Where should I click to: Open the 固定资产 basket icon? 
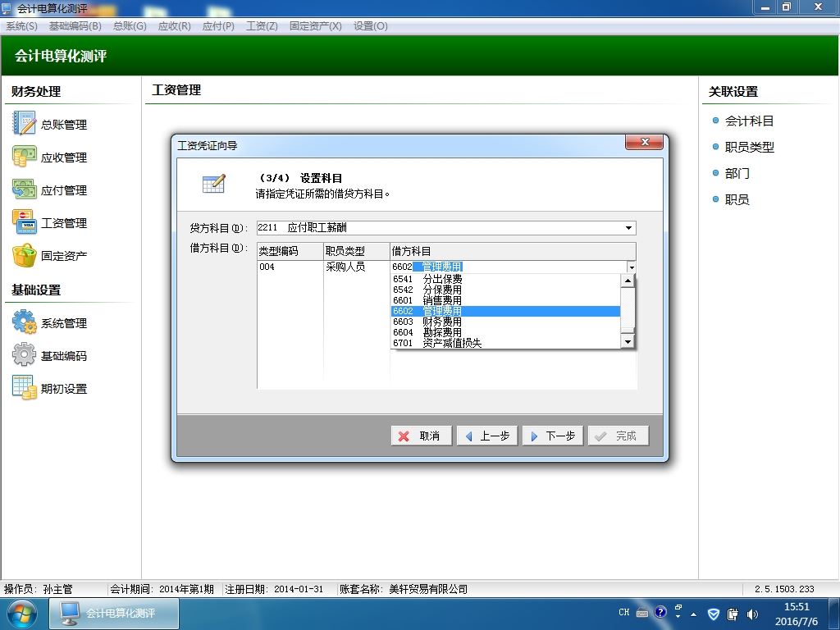click(24, 255)
